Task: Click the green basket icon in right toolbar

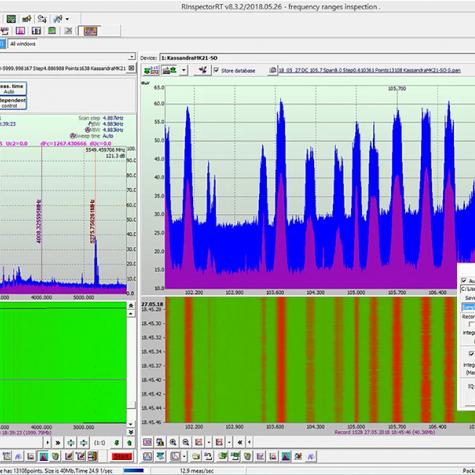Action: coord(247,456)
